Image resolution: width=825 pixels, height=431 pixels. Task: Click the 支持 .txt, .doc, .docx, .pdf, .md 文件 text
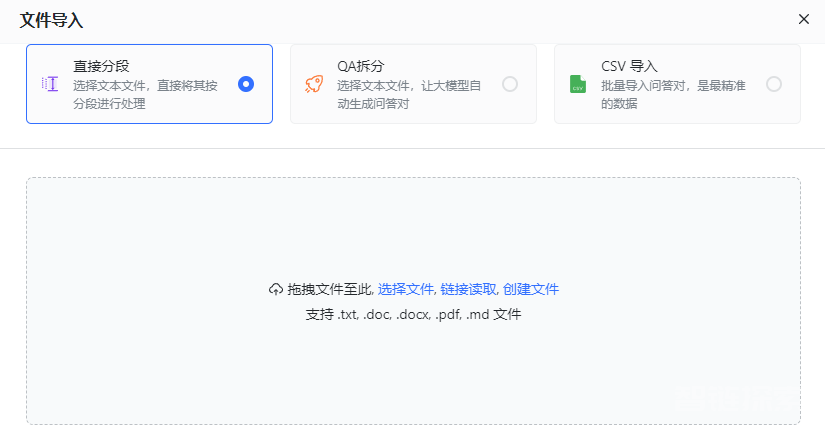tap(413, 315)
